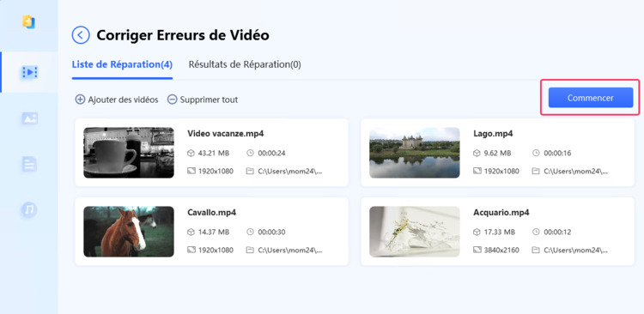Click the minus icon for Supprimer tout

[172, 100]
